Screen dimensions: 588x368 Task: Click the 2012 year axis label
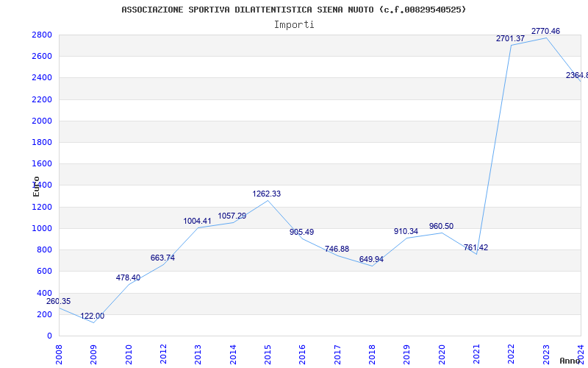coord(163,355)
